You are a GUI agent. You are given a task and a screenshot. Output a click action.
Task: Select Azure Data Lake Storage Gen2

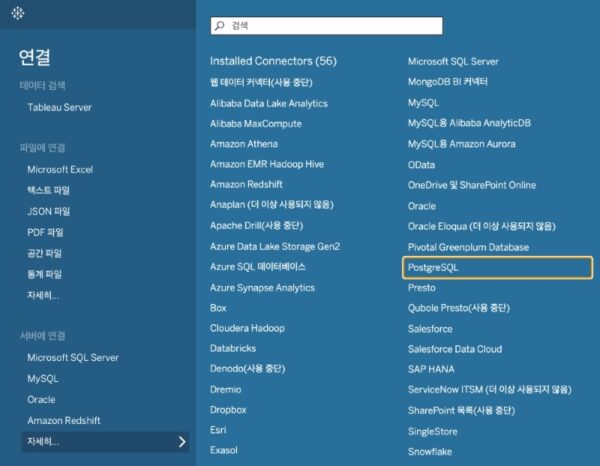(275, 247)
